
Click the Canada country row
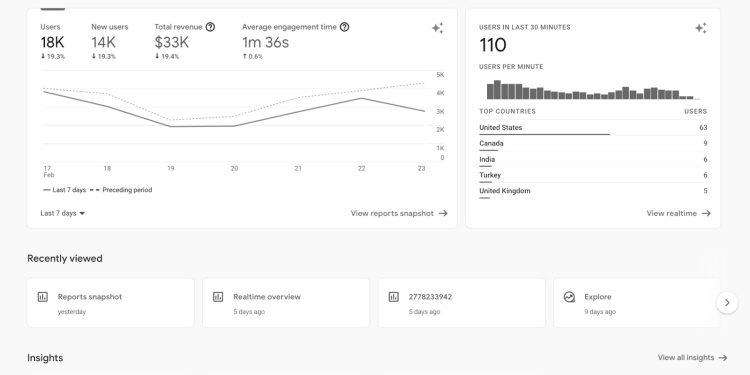coord(593,143)
